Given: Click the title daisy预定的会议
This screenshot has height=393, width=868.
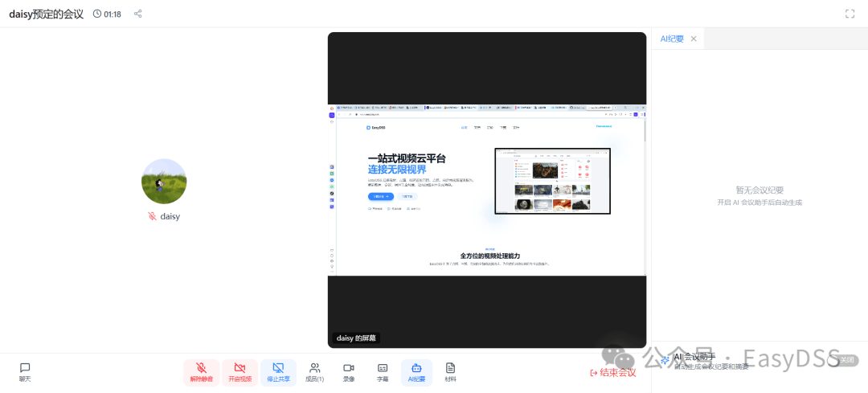Looking at the screenshot, I should tap(46, 14).
